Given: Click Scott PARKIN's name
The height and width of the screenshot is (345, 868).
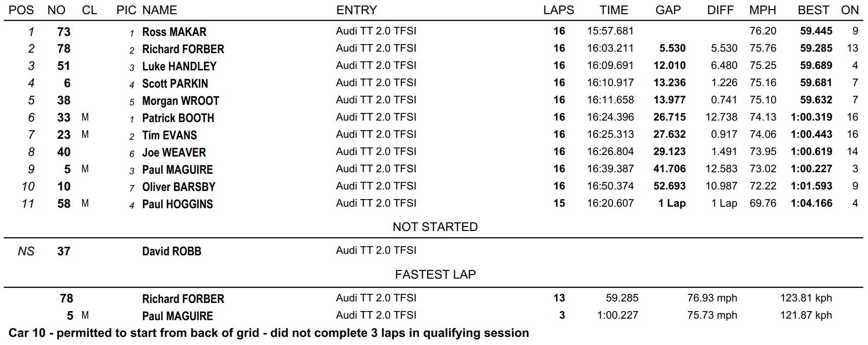Looking at the screenshot, I should click(175, 84).
